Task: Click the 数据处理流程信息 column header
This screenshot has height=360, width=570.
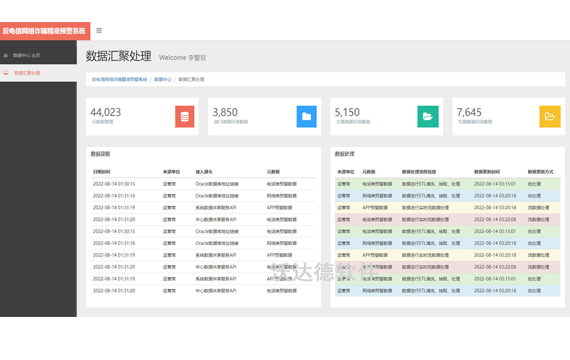Action: point(419,172)
